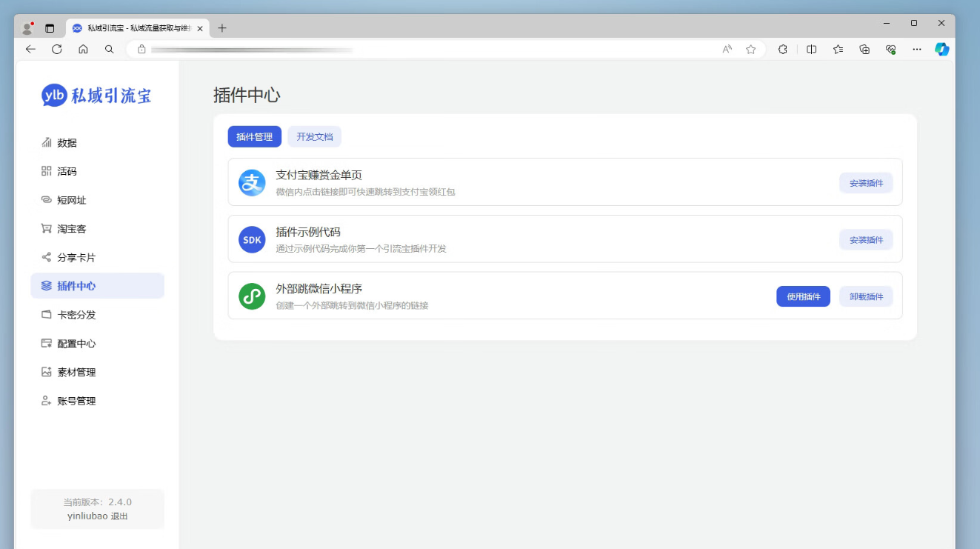Click the WeChat mini program plugin icon
Image resolution: width=980 pixels, height=549 pixels.
point(252,296)
